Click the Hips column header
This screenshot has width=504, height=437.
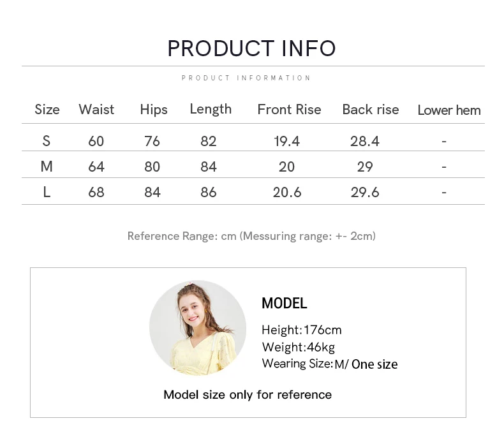click(x=154, y=110)
